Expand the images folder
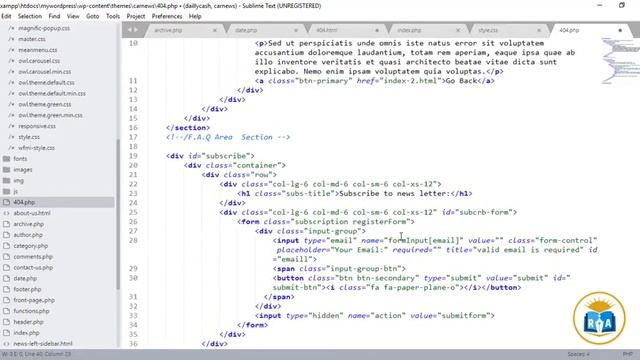 6,169
